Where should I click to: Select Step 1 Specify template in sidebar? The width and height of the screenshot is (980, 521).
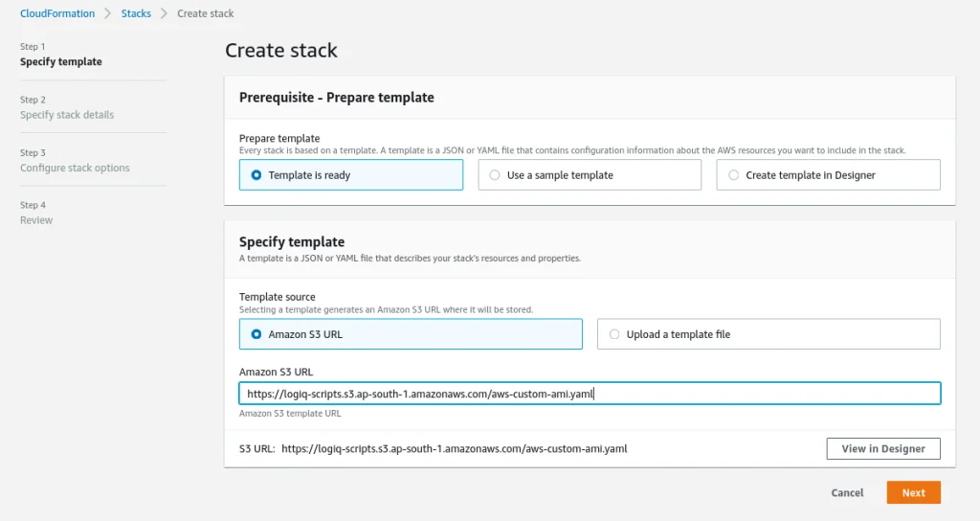[61, 62]
